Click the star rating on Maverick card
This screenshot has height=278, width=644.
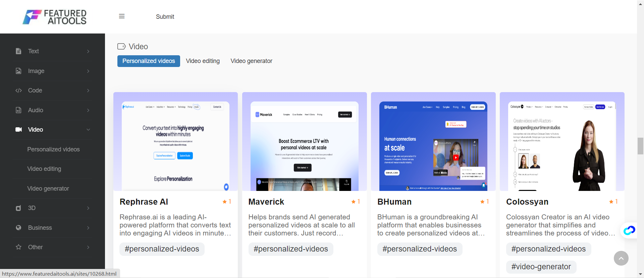[x=356, y=202]
